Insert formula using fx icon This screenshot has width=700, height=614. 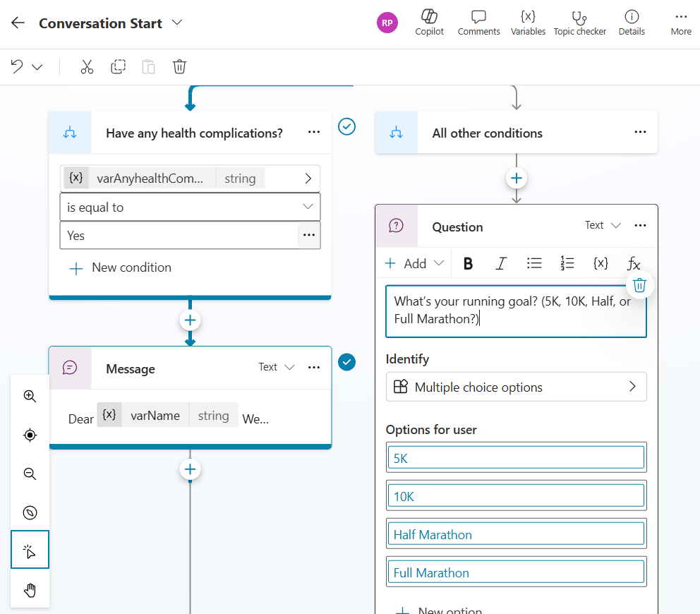pyautogui.click(x=634, y=263)
